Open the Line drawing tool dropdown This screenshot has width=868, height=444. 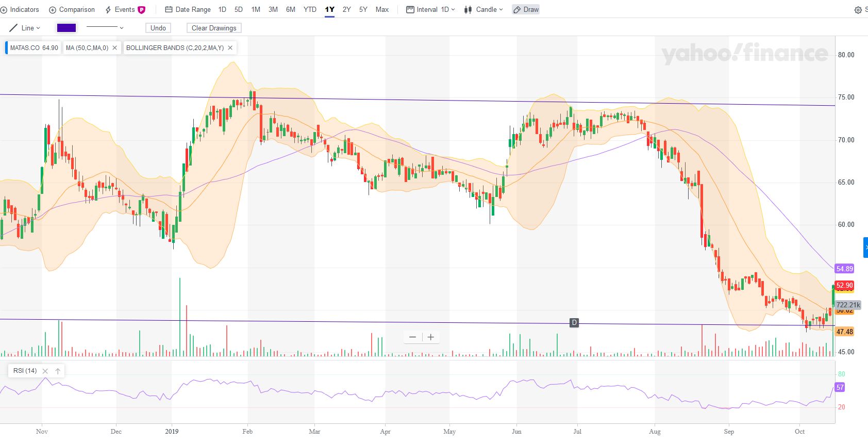(25, 28)
